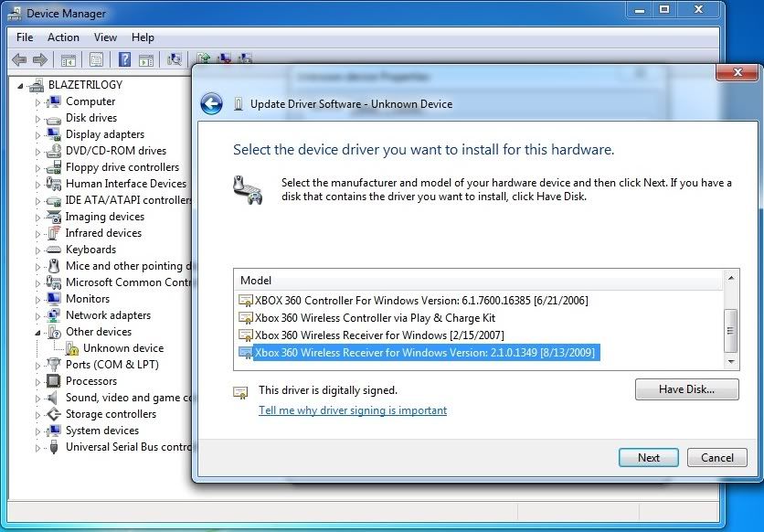
Task: Click the Model list scroll down arrow
Action: click(731, 361)
